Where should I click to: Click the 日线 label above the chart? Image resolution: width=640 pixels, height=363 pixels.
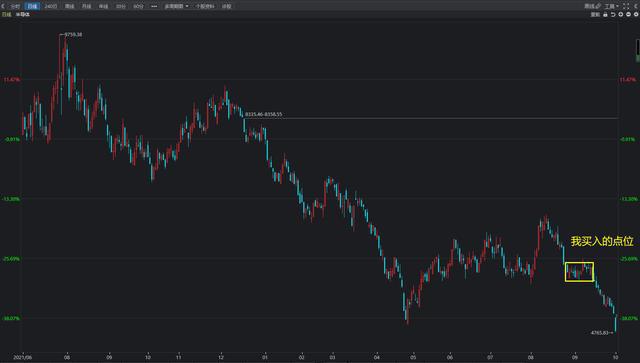pyautogui.click(x=7, y=14)
